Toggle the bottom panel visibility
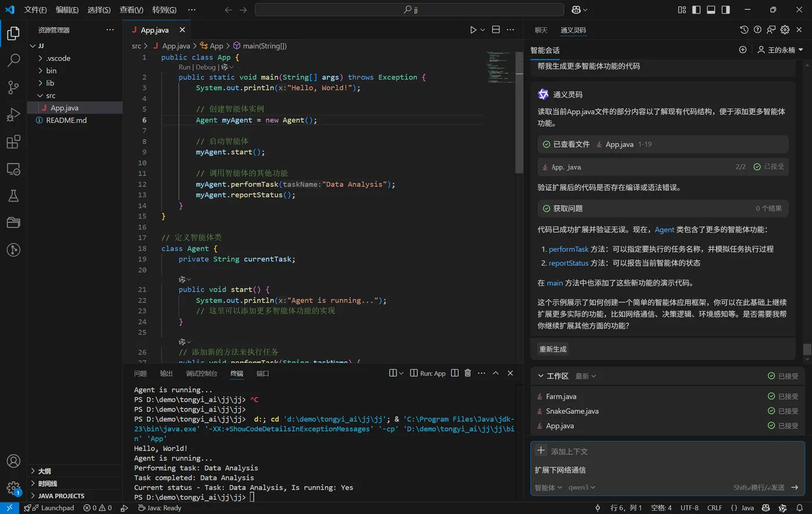Viewport: 812px width, 514px height. 710,10
